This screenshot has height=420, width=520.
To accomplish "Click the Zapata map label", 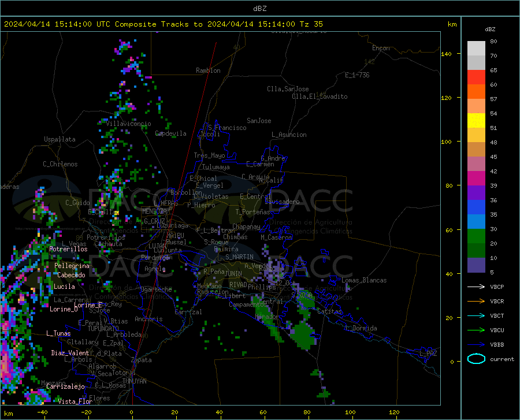I will coord(142,360).
